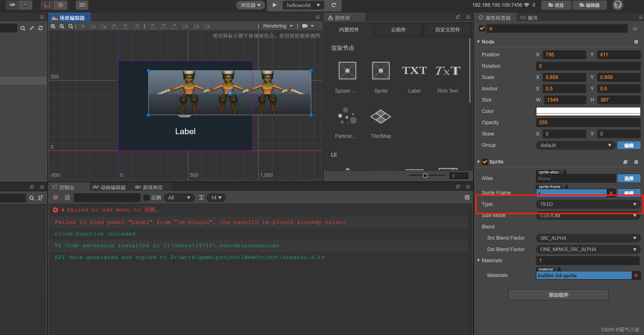The width and height of the screenshot is (644, 335).
Task: Toggle Sprite component enabled checkbox
Action: pos(485,162)
